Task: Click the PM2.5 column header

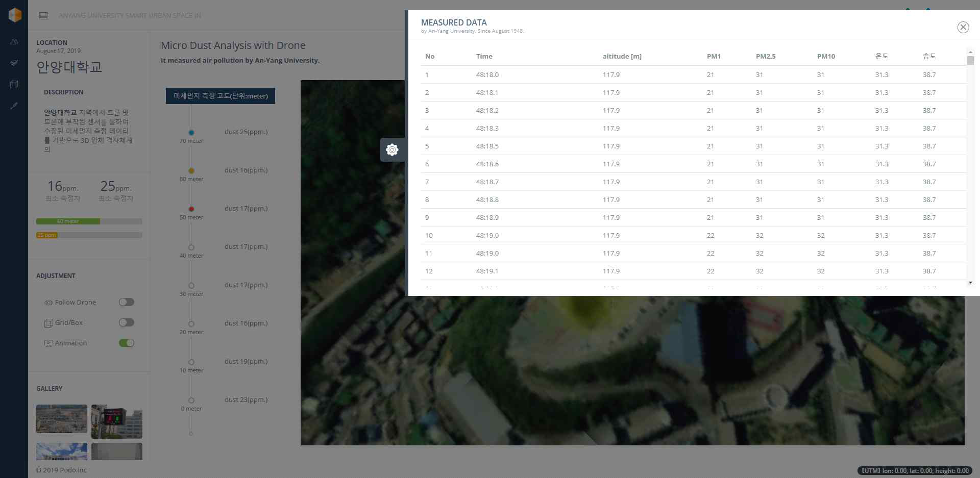Action: 766,57
